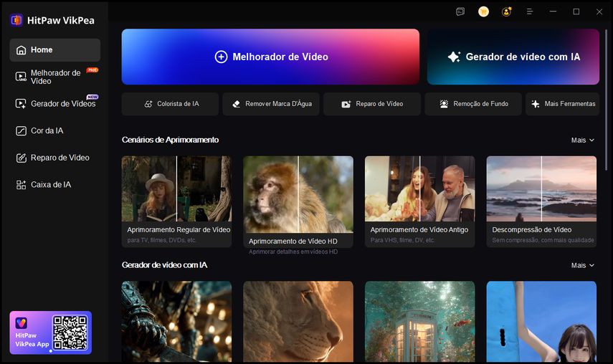Click the plus circle icon on Melhorador banner
Screen dimensions: 613x364
[x=221, y=57]
